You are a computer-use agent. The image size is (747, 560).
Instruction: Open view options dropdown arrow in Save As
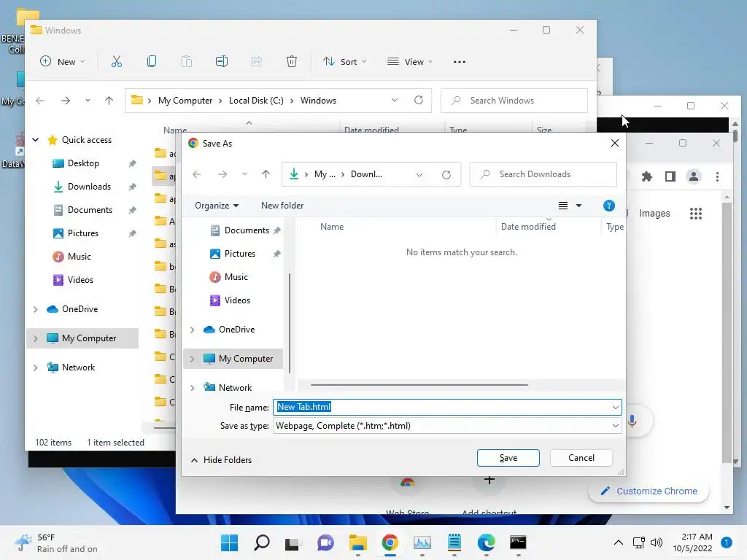pyautogui.click(x=578, y=206)
